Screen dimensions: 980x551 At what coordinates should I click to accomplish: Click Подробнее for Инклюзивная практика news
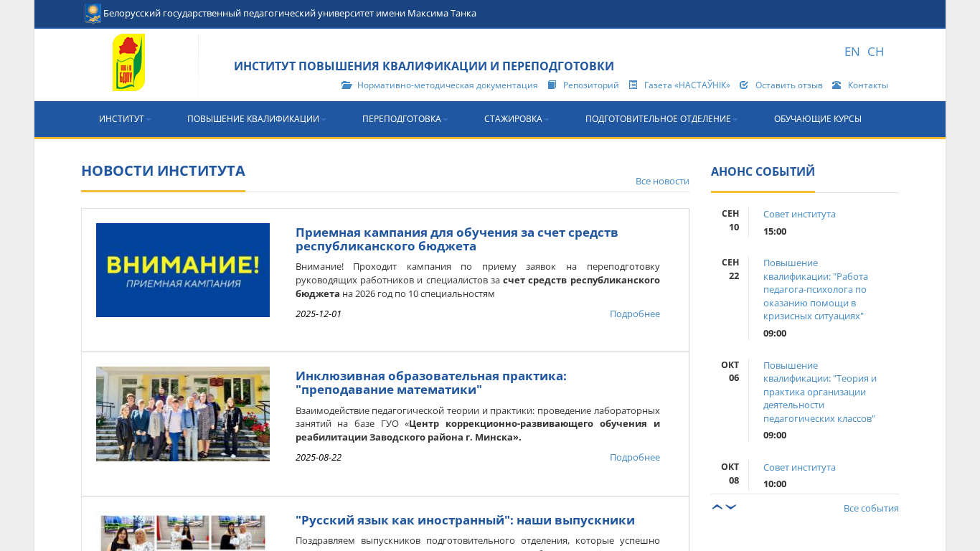635,457
